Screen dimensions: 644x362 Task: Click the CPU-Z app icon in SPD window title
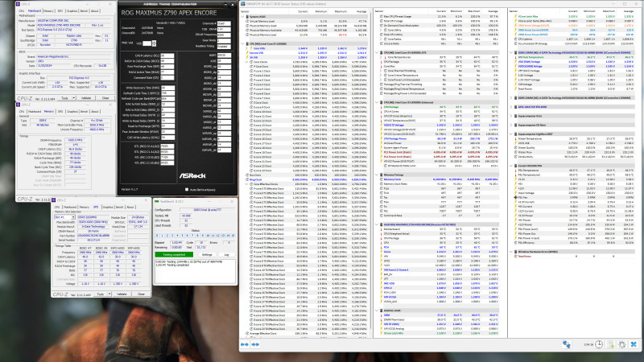click(54, 200)
